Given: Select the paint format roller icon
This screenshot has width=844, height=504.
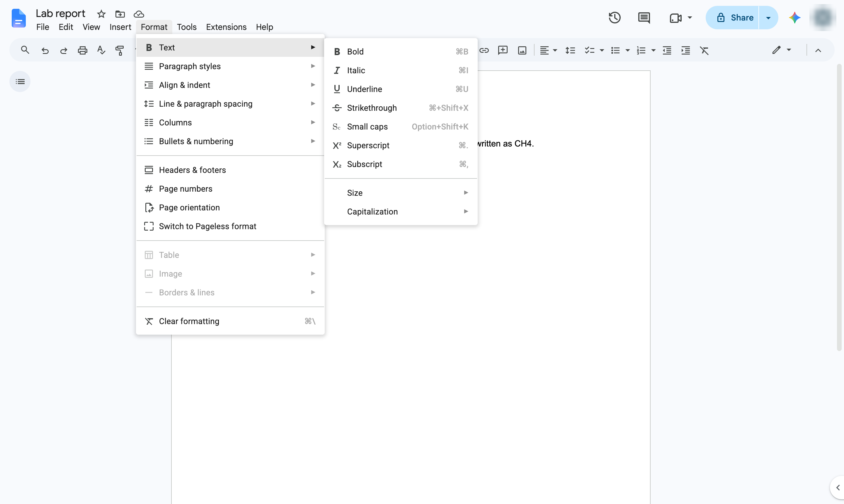Looking at the screenshot, I should (120, 51).
